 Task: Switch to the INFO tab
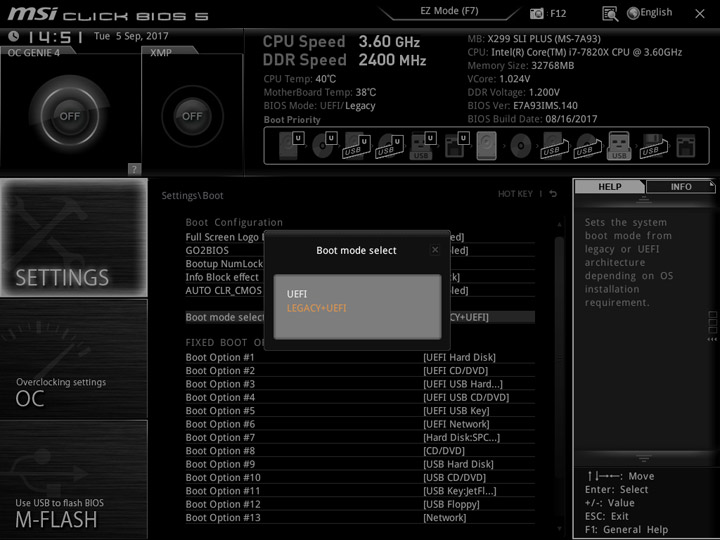coord(681,186)
